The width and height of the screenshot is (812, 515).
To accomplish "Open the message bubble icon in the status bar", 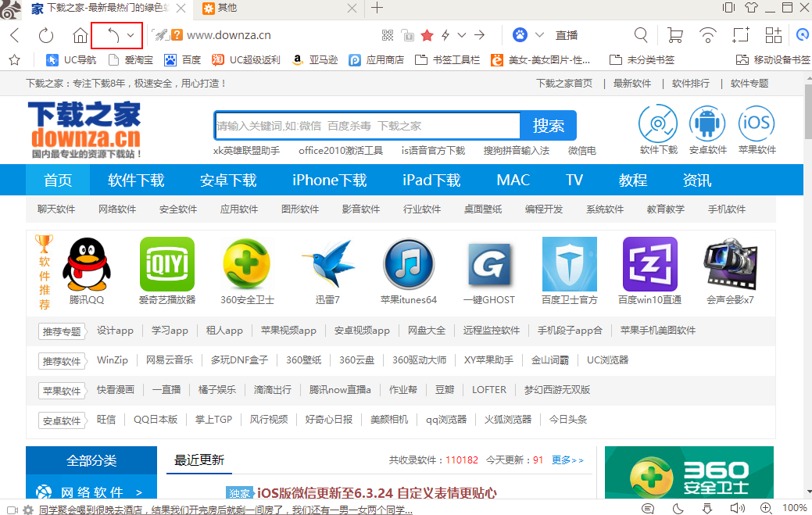I will 648,509.
